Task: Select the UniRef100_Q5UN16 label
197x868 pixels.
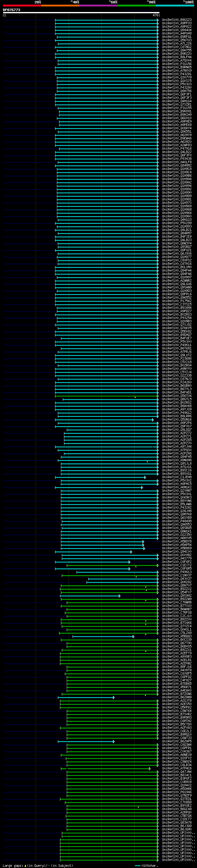Action: [177, 419]
